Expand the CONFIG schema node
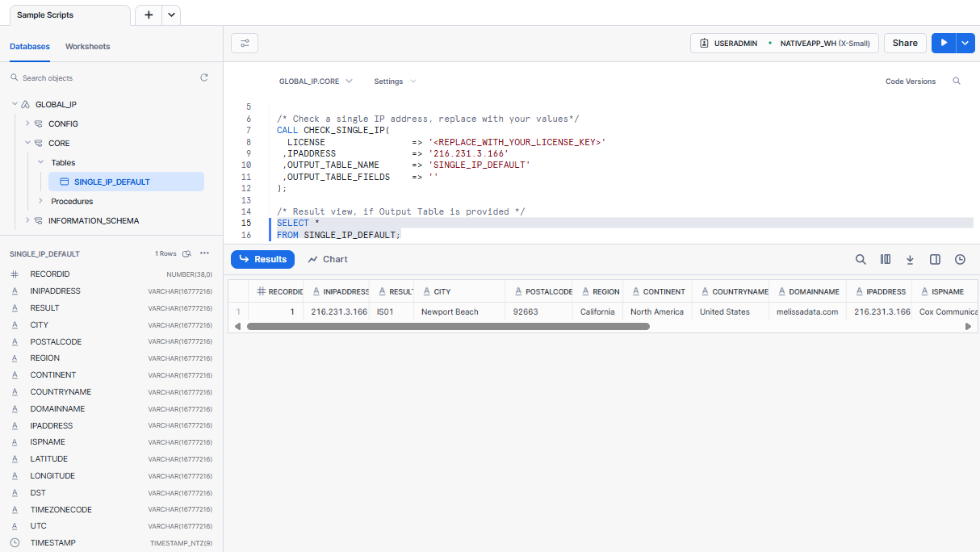 tap(27, 124)
